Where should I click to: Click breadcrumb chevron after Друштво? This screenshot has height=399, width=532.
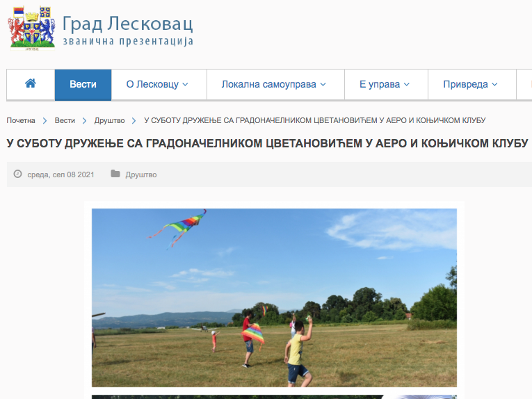point(134,121)
